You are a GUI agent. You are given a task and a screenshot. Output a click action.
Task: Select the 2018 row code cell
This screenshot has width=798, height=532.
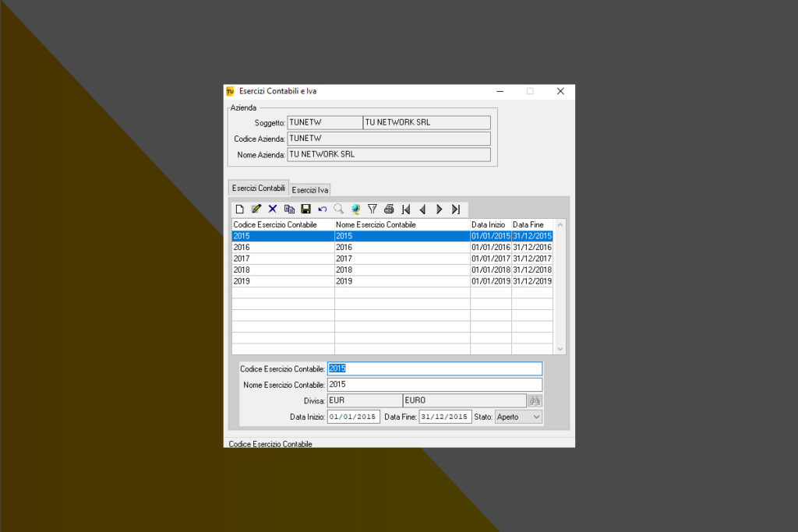[283, 270]
